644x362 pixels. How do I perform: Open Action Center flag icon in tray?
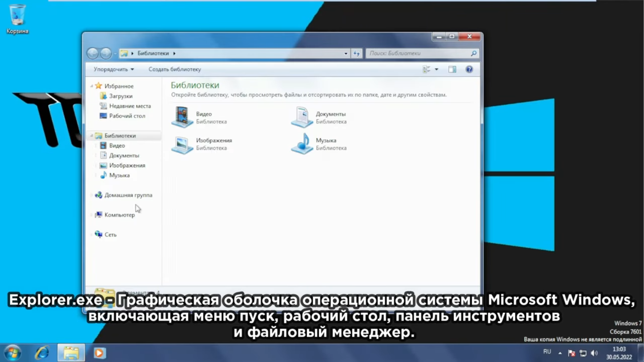tap(572, 353)
